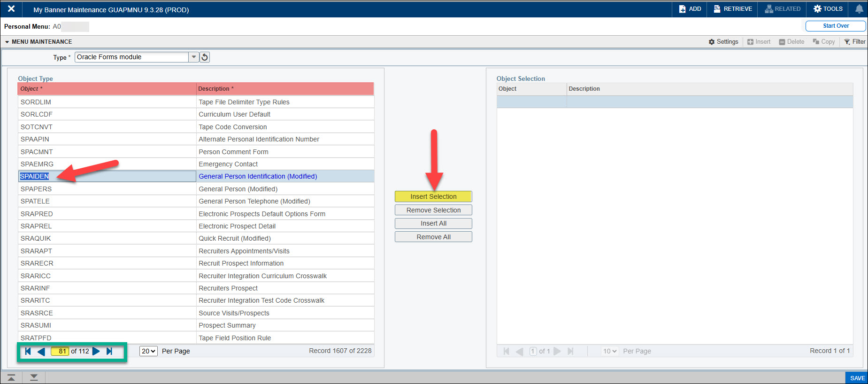The height and width of the screenshot is (384, 868).
Task: Click the Type field reset icon
Action: click(205, 57)
